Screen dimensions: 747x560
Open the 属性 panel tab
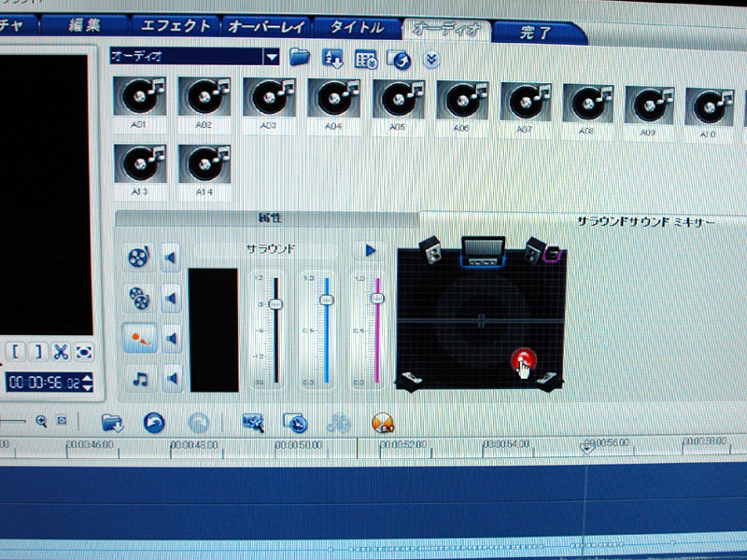(x=268, y=218)
